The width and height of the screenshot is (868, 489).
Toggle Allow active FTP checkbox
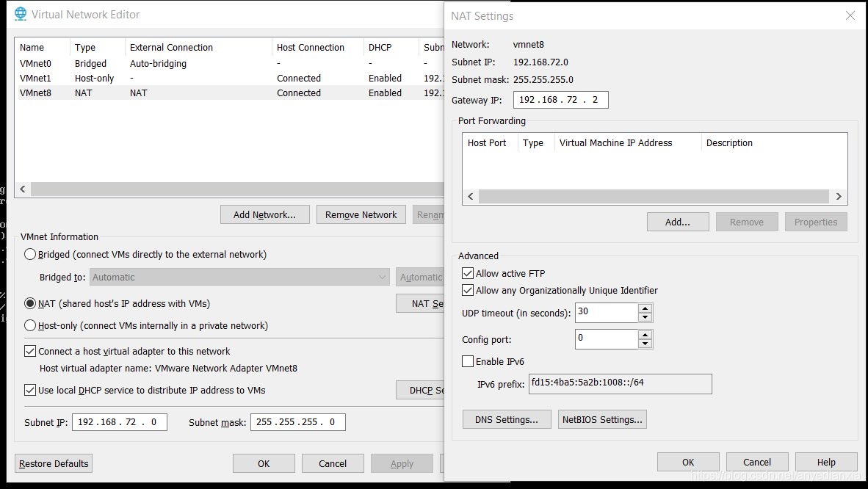[468, 273]
